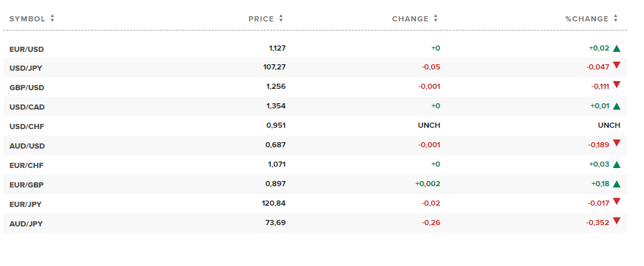Sort table by CHANGE column arrows
The width and height of the screenshot is (644, 266).
point(436,18)
